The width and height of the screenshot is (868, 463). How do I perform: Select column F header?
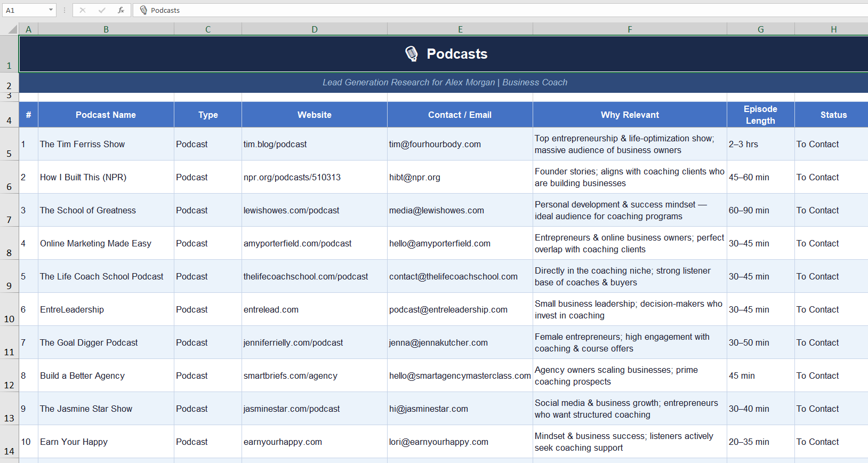point(630,29)
